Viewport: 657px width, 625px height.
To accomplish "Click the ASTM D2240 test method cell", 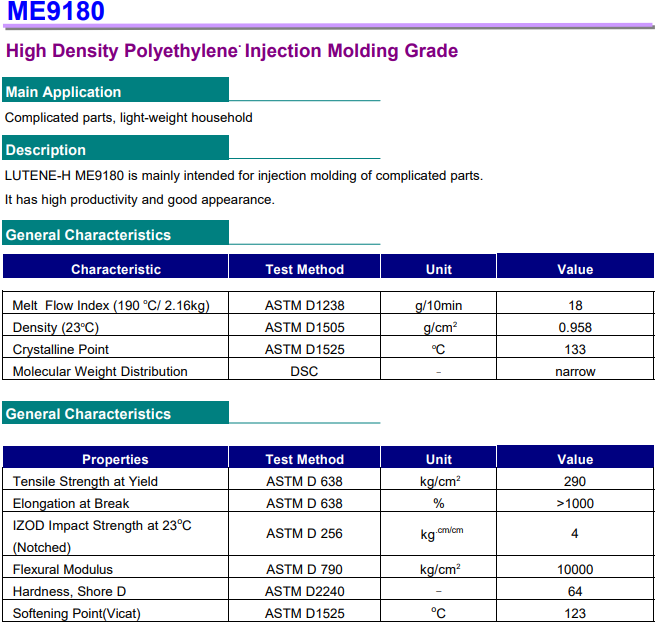I will coord(305,591).
